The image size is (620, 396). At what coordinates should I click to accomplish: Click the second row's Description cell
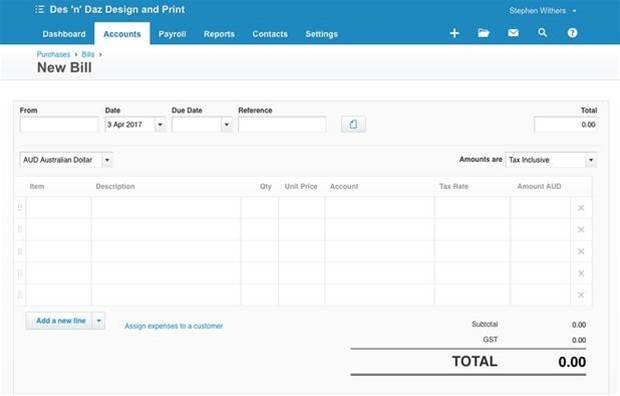[x=166, y=229]
